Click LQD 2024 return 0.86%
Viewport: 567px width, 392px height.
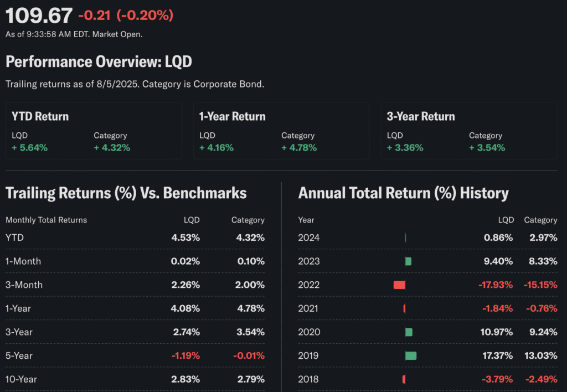498,238
